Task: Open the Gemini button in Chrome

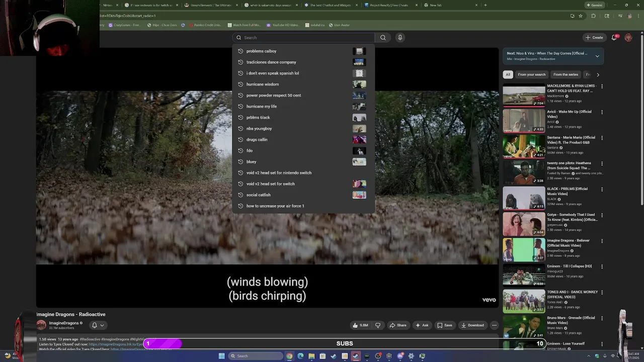Action: pos(594,5)
